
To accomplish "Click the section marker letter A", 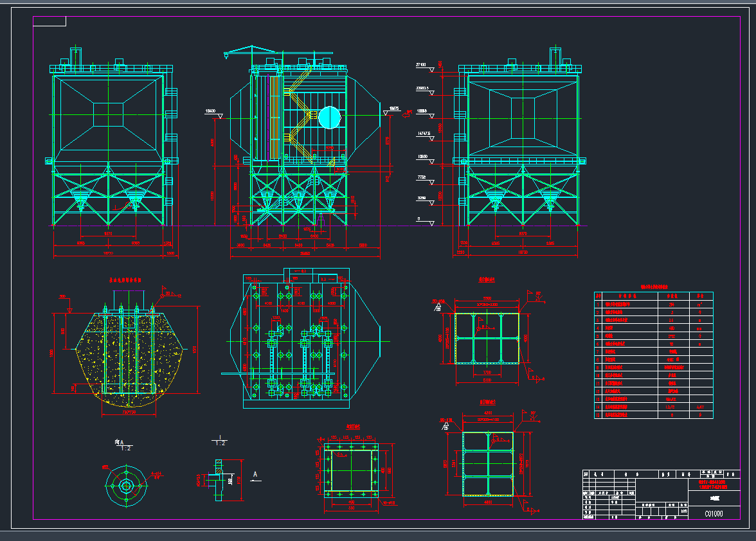I will 255,474.
